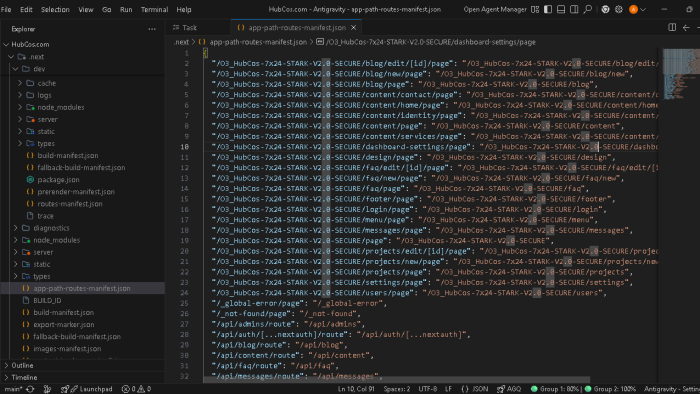700x394 pixels.
Task: Open Launchpad from the status bar
Action: [91, 389]
